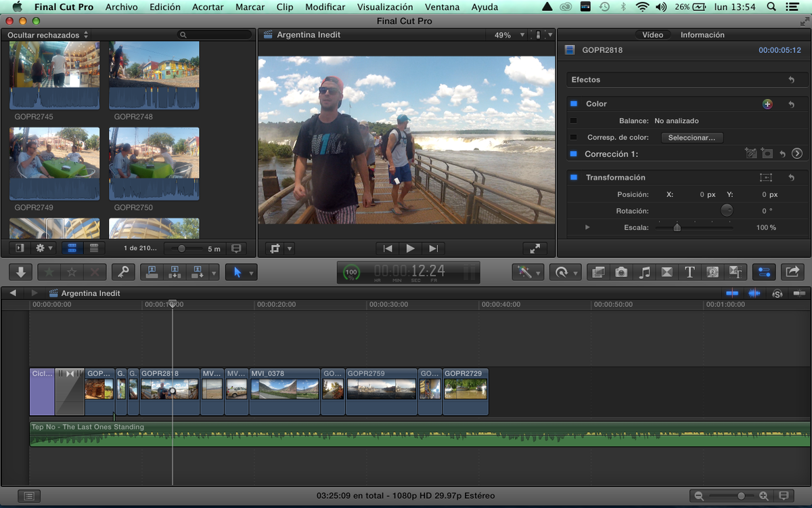This screenshot has width=812, height=508.
Task: Disable the Color effect checkbox
Action: click(x=574, y=104)
